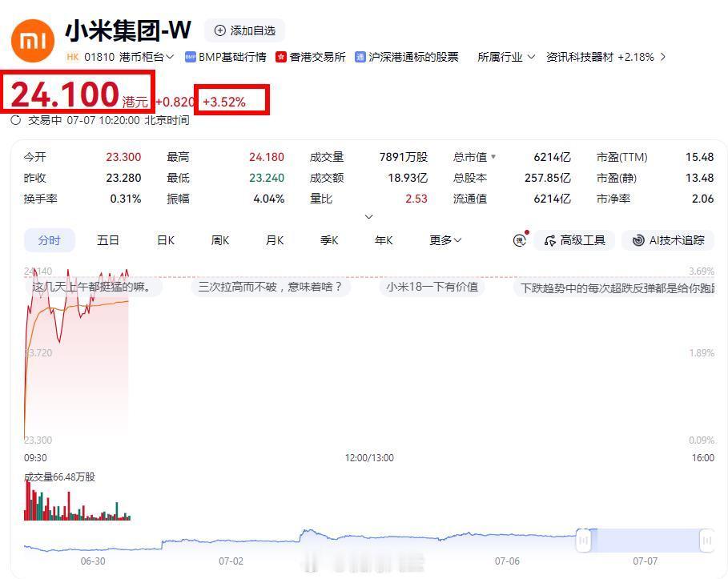Expand the 所属行业 dropdown
The height and width of the screenshot is (579, 728).
pyautogui.click(x=506, y=57)
